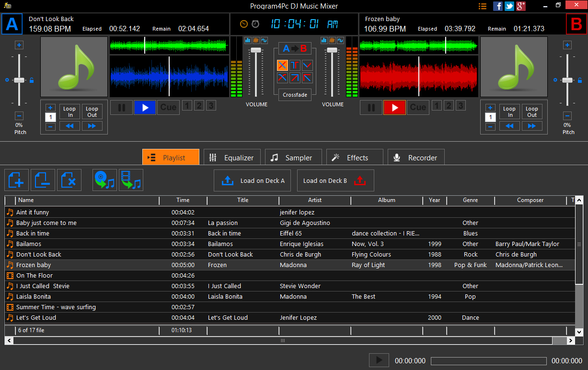Image resolution: width=588 pixels, height=370 pixels.
Task: Open the Google Plus page icon
Action: [x=521, y=6]
